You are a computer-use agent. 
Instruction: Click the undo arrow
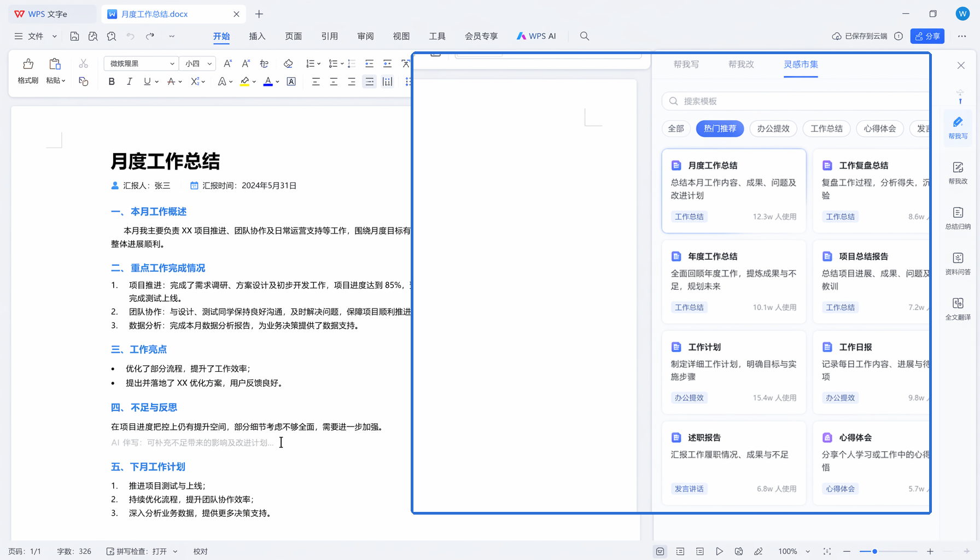pos(130,36)
